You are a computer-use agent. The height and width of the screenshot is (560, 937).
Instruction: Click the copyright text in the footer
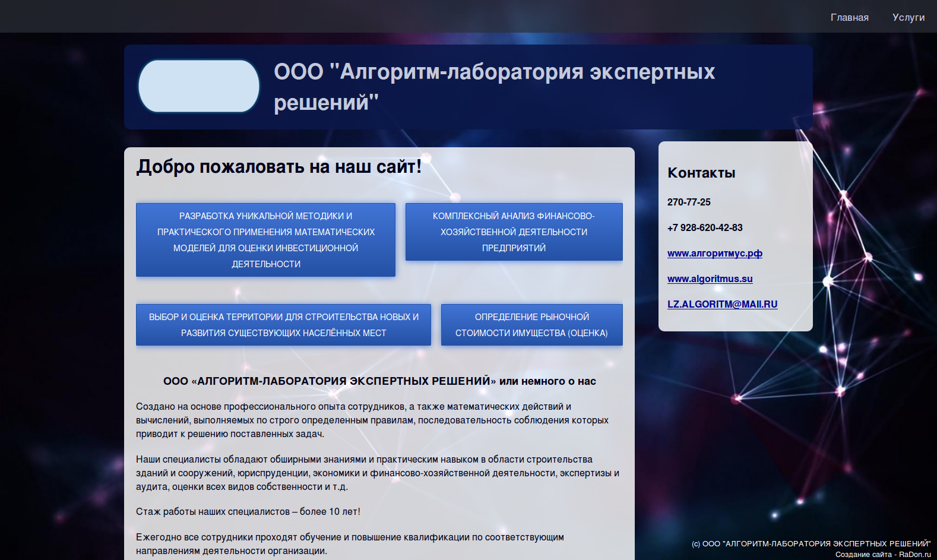point(811,544)
